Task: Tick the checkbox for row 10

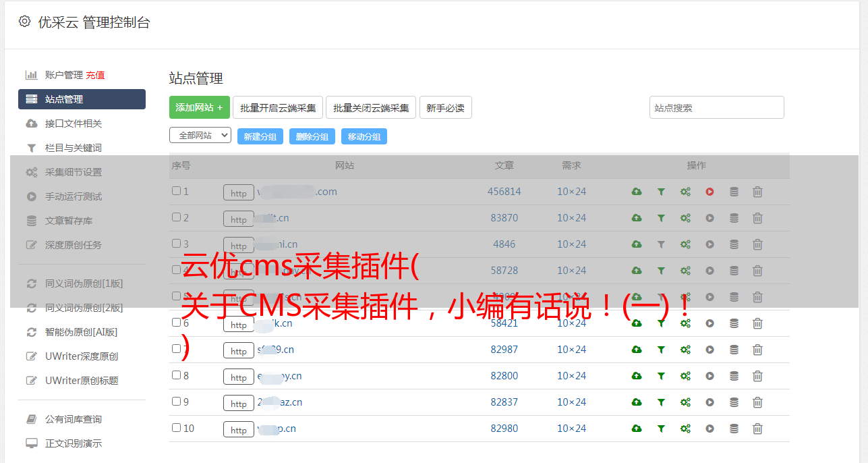Action: (176, 428)
